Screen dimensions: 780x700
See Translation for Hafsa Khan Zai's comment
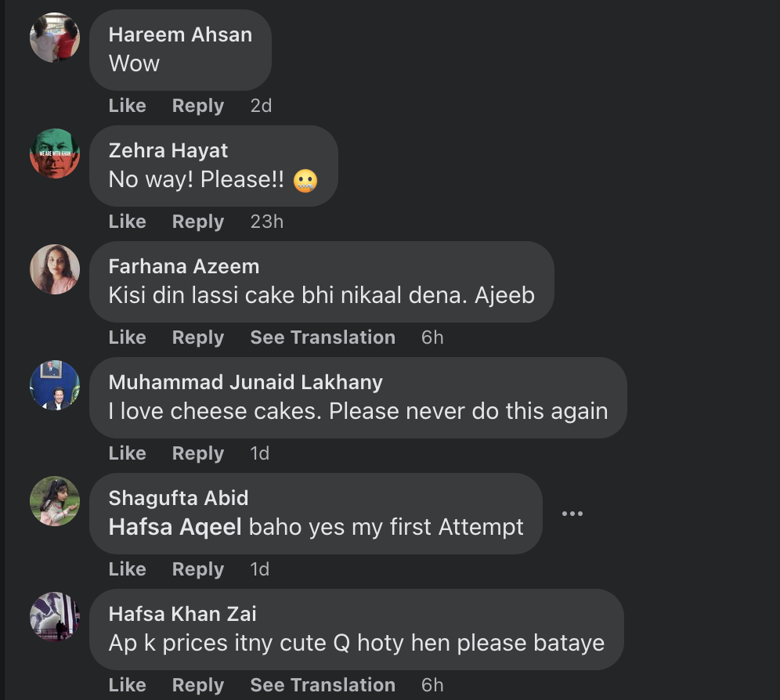323,685
